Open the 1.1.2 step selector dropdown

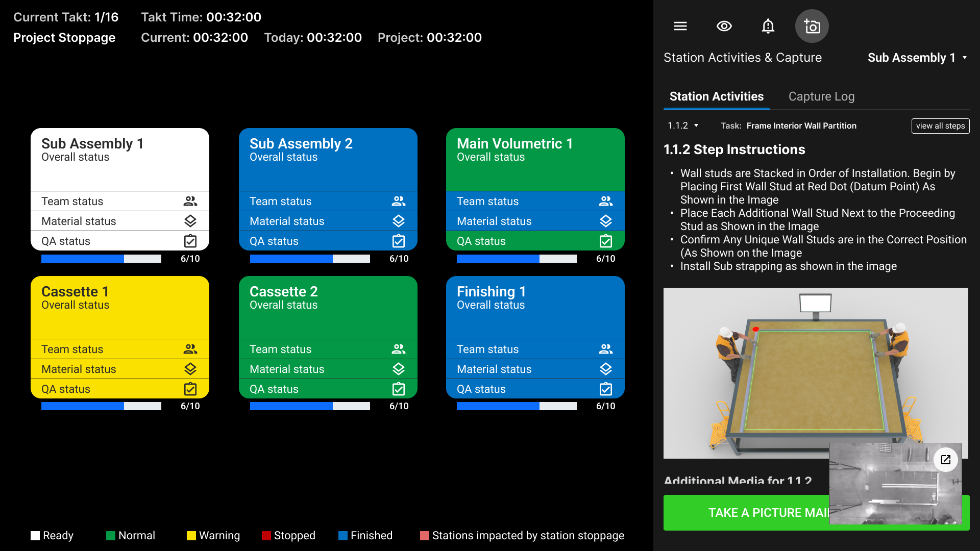(x=683, y=126)
